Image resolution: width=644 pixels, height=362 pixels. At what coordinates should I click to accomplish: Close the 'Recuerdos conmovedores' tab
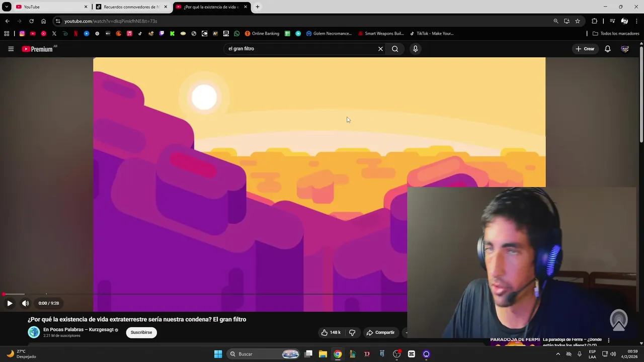tap(166, 7)
